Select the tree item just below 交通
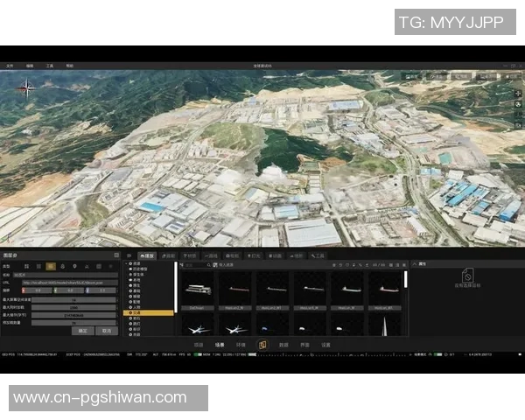The width and height of the screenshot is (525, 420). tap(136, 318)
